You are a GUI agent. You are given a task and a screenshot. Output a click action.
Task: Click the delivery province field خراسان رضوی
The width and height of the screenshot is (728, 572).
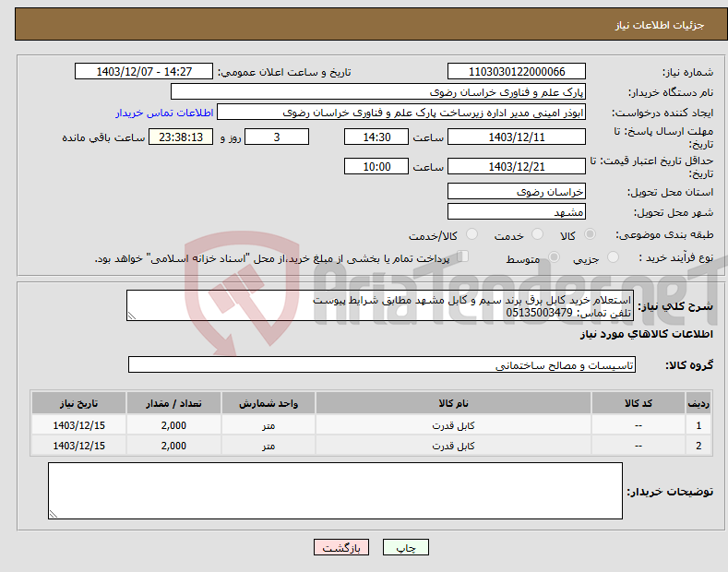517,191
